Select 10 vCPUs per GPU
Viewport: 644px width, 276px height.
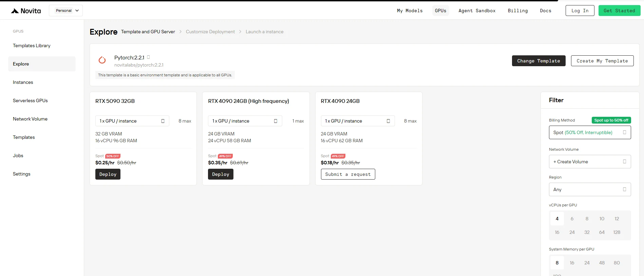602,219
